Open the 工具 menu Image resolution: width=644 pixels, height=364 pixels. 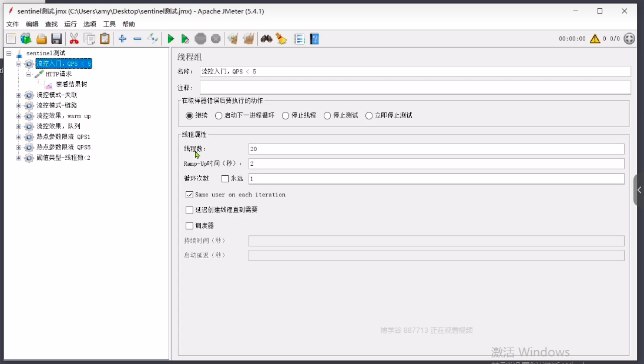(x=109, y=24)
